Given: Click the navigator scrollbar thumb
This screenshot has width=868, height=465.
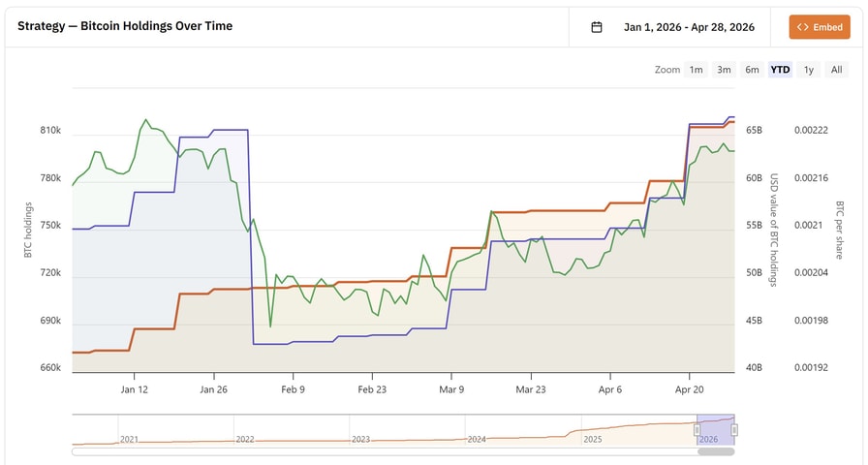Looking at the screenshot, I should (716, 451).
